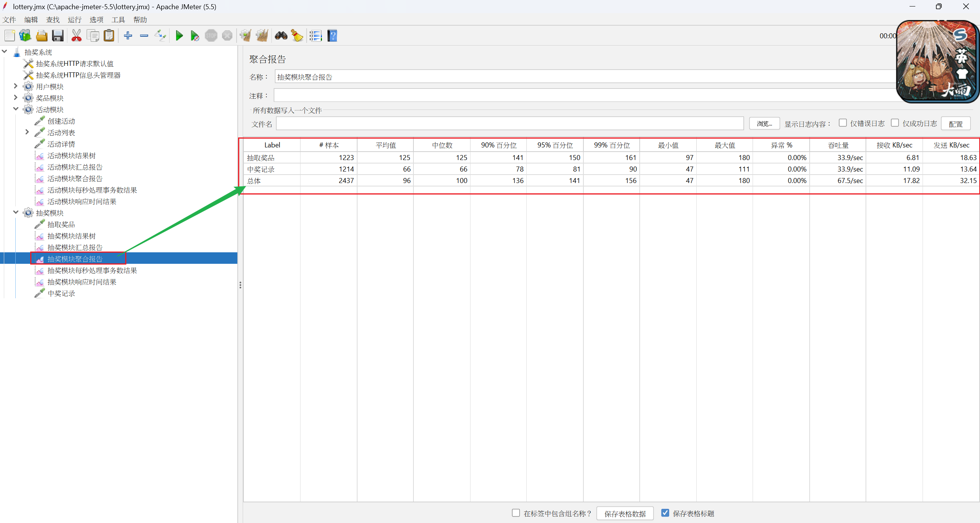Click the Clear All results icon
This screenshot has height=523, width=980.
click(262, 36)
